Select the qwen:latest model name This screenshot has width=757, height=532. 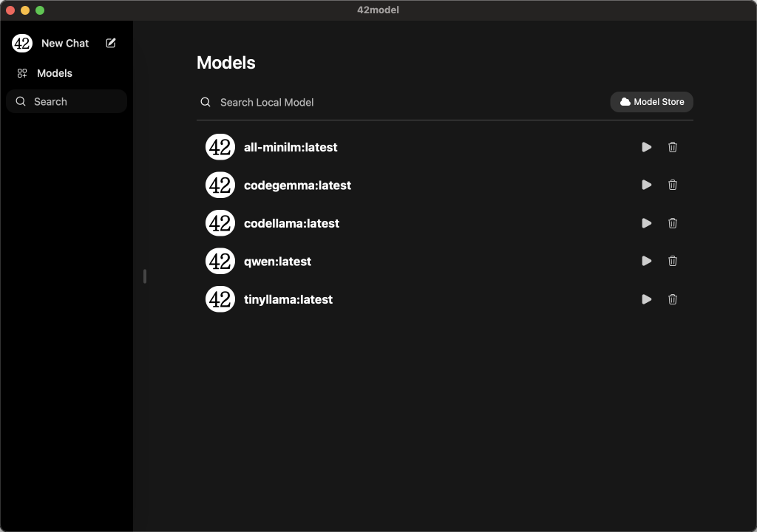point(277,262)
